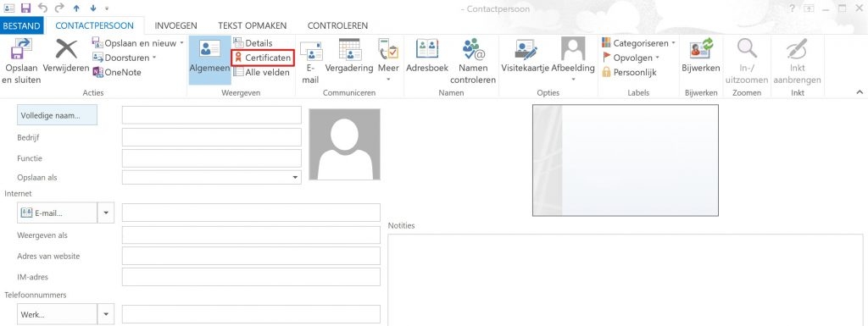Click in the Notities text area
This screenshot has width=868, height=326.
coord(625,279)
